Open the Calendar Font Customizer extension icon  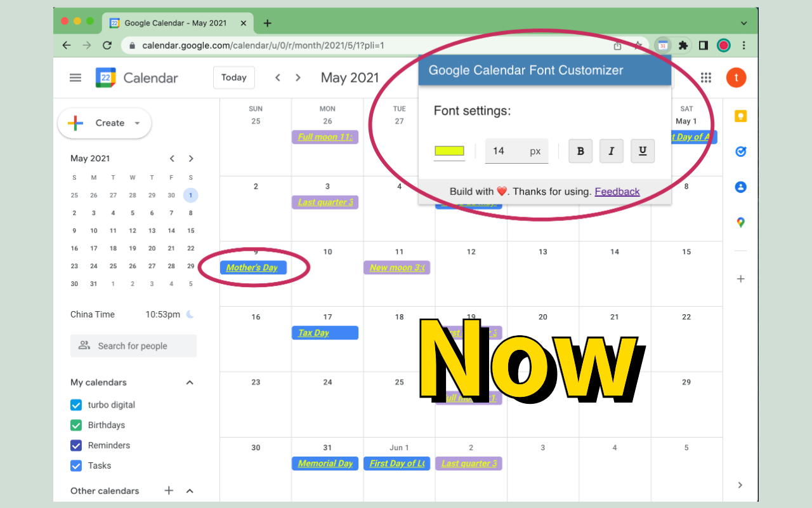[663, 45]
